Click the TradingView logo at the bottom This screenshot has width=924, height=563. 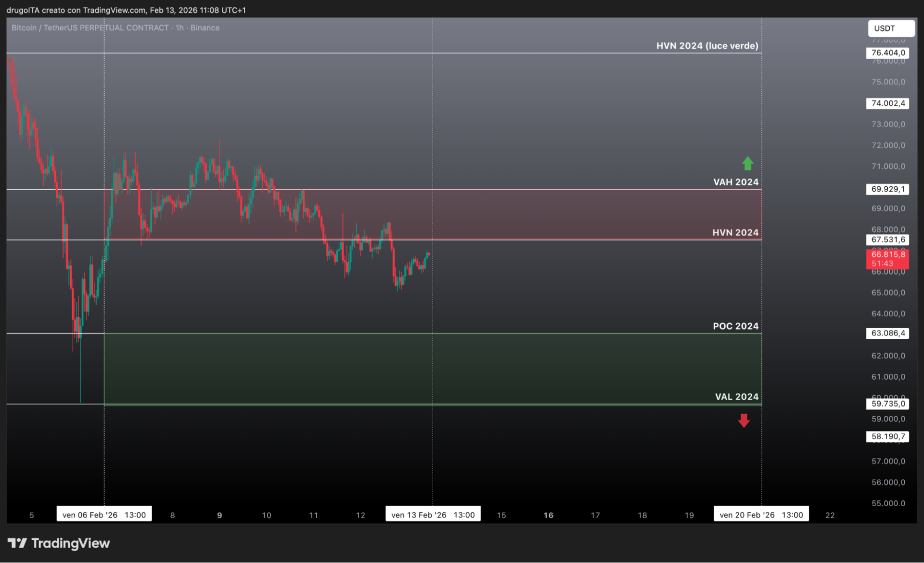[x=59, y=543]
